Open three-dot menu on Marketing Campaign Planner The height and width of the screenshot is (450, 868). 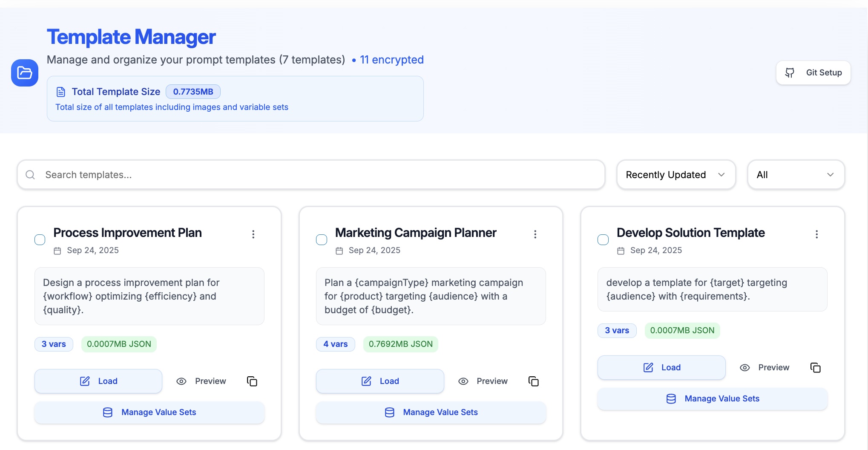[x=535, y=234]
